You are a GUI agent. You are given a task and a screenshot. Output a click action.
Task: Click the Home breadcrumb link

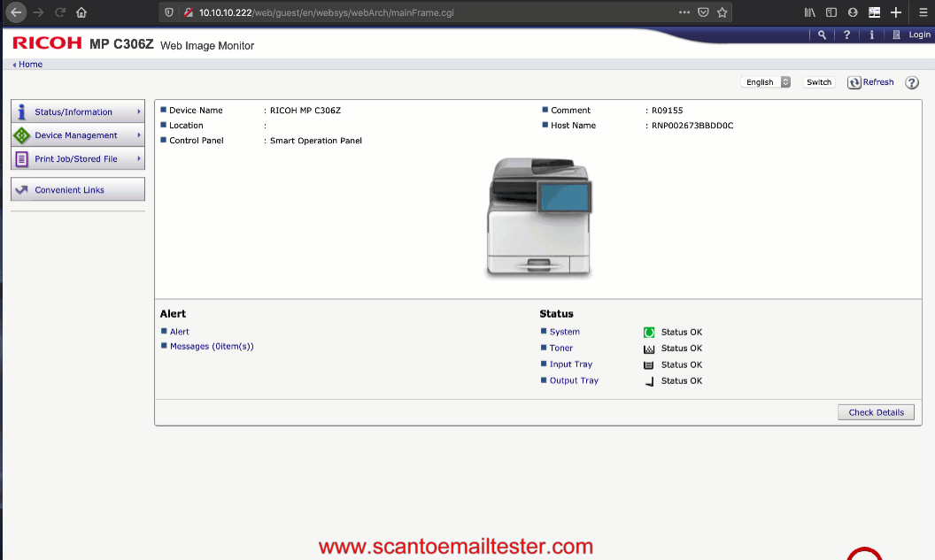(x=30, y=65)
